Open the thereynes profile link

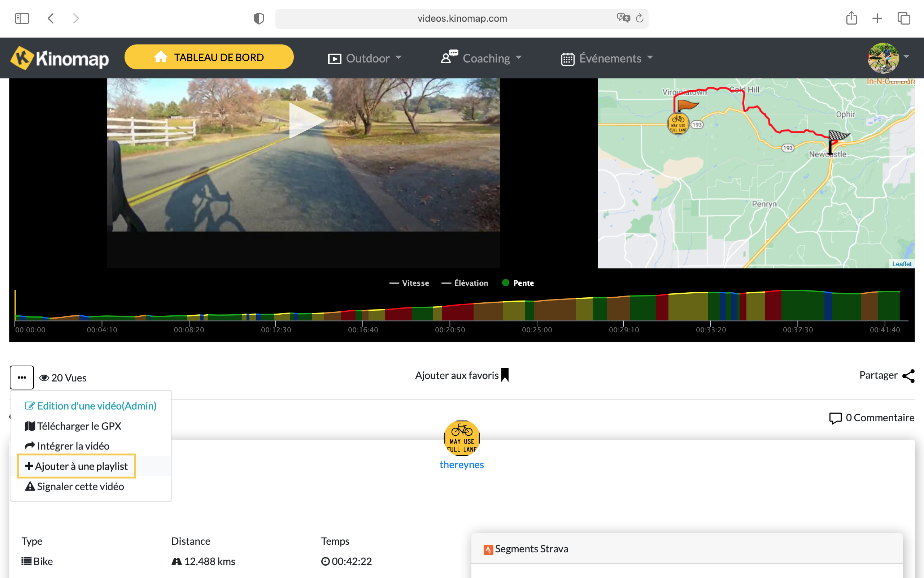(462, 465)
